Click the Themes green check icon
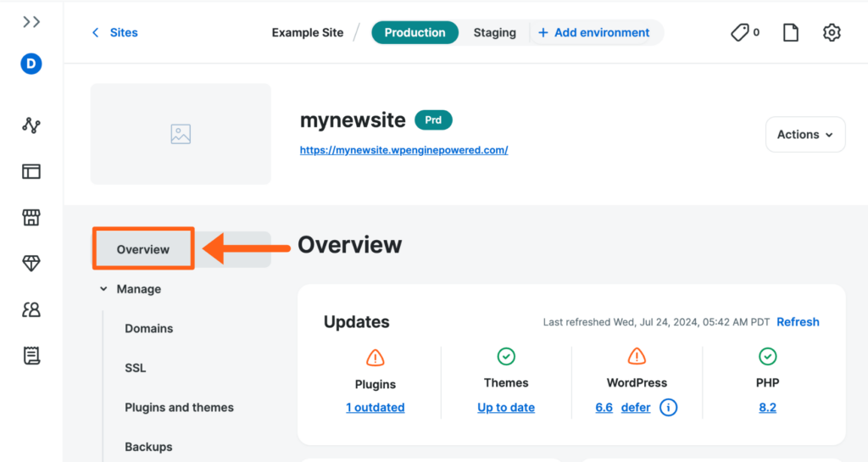 [x=506, y=356]
